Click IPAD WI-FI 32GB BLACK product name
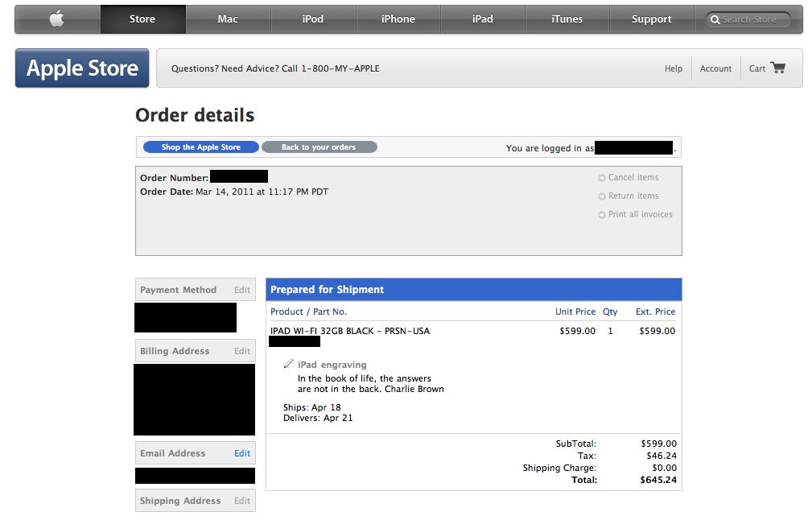 point(350,331)
